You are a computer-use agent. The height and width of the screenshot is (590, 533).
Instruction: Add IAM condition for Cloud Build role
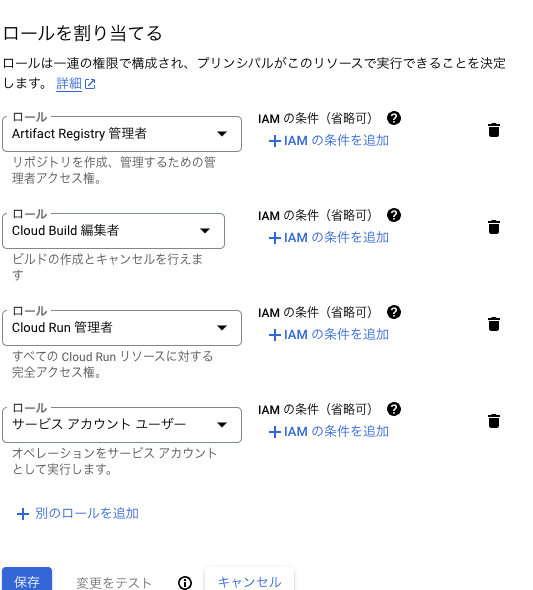click(x=329, y=238)
